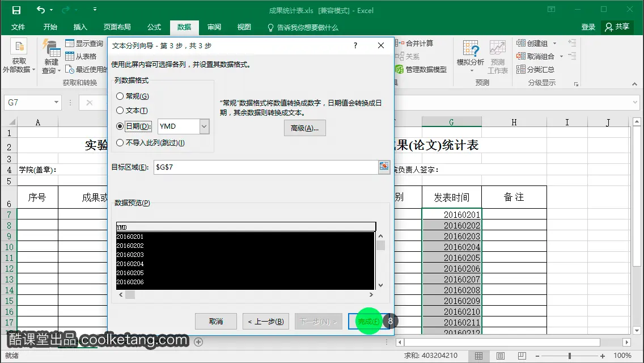Switch to the 审阅 ribbon tab
The image size is (644, 363).
click(214, 27)
